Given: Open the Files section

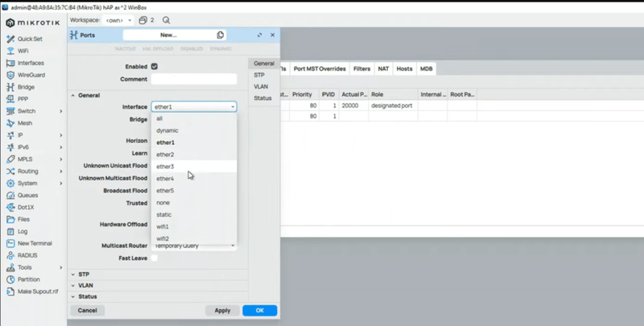Looking at the screenshot, I should point(23,219).
